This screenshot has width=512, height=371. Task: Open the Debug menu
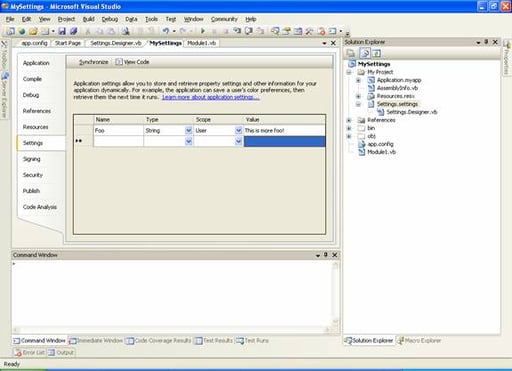pos(110,19)
